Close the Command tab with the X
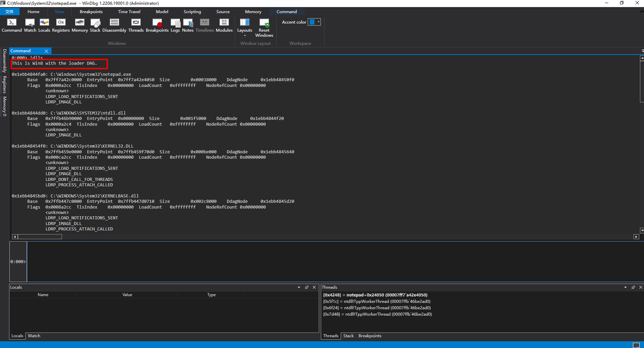 click(x=47, y=51)
